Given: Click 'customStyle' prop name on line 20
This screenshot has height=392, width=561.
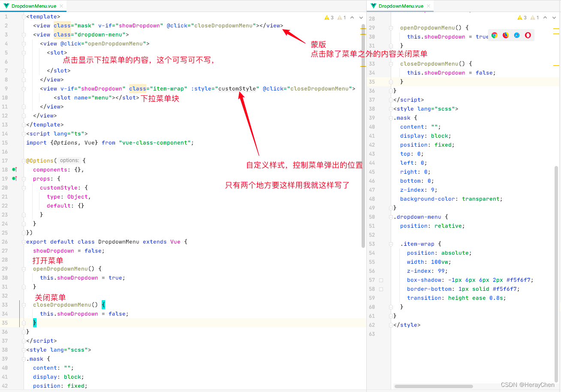Looking at the screenshot, I should pos(59,187).
